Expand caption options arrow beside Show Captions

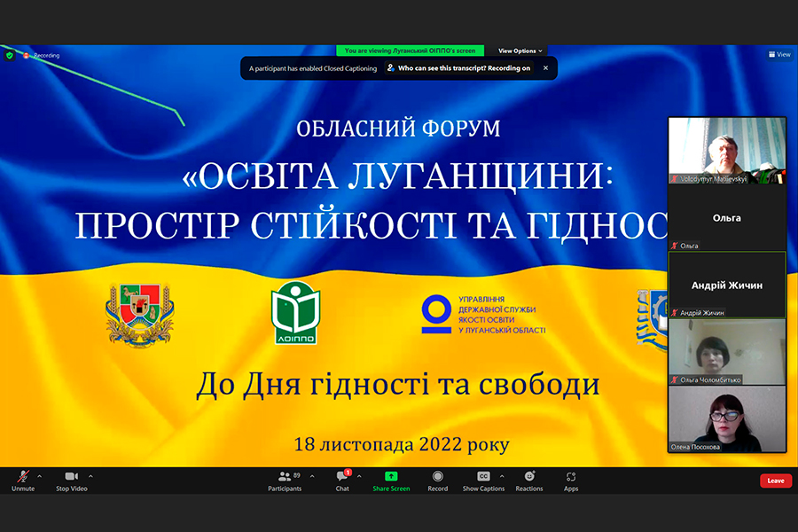[502, 476]
